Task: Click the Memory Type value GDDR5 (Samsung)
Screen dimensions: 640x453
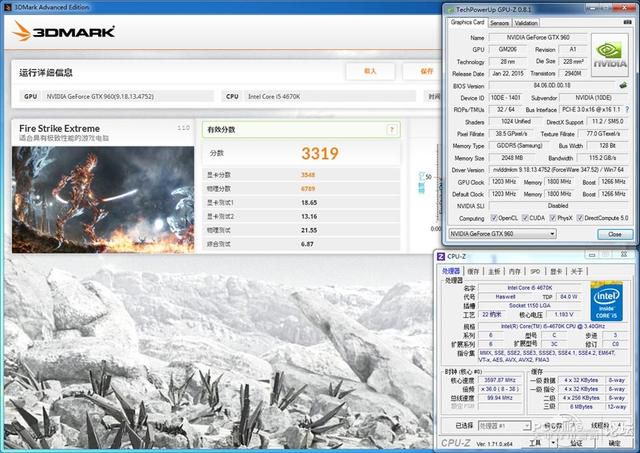Action: coord(519,145)
